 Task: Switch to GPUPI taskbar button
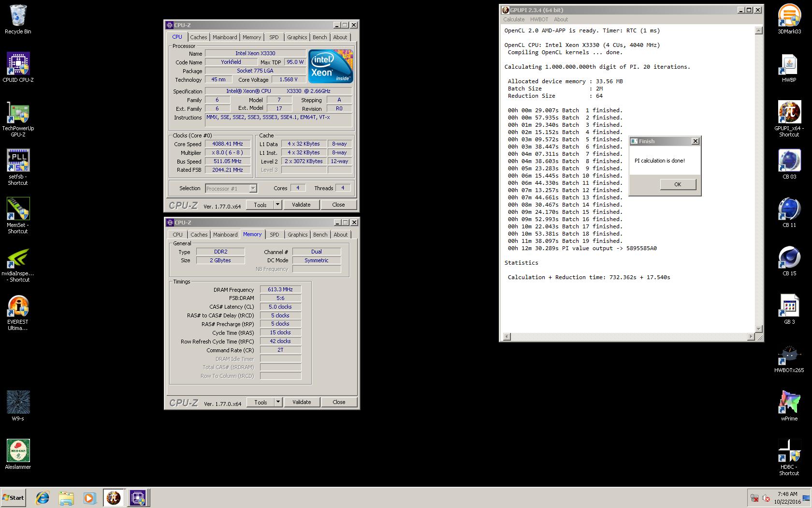[114, 497]
